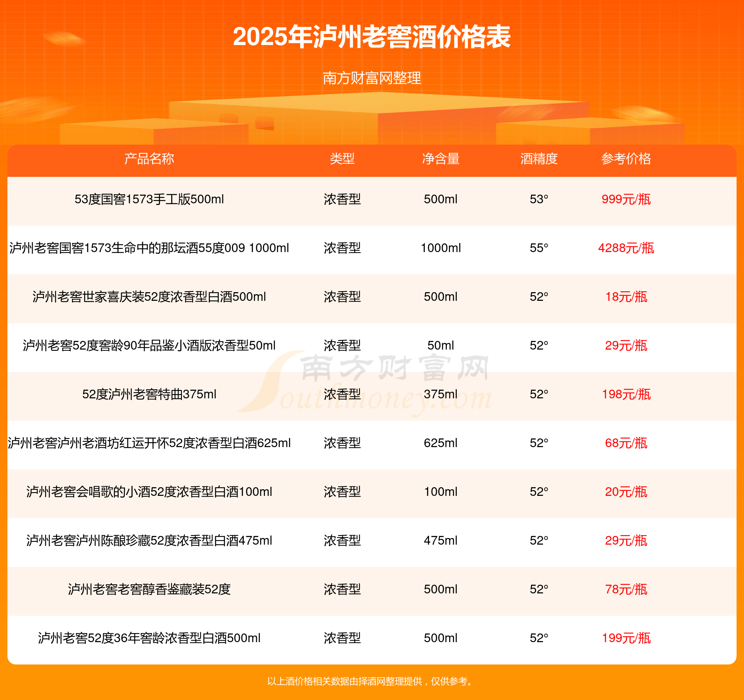Select the "625ml" net content cell
744x700 pixels.
tap(441, 443)
